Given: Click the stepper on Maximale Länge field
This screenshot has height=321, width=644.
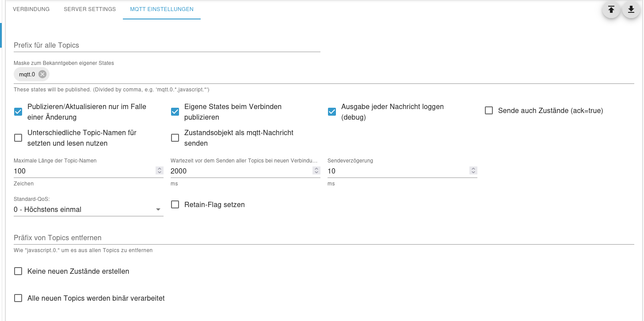Looking at the screenshot, I should pos(160,170).
